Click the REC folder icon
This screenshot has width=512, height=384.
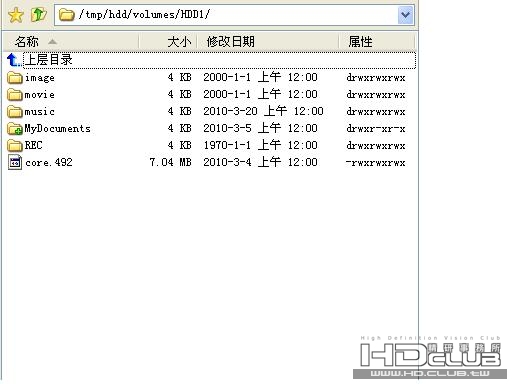(15, 146)
